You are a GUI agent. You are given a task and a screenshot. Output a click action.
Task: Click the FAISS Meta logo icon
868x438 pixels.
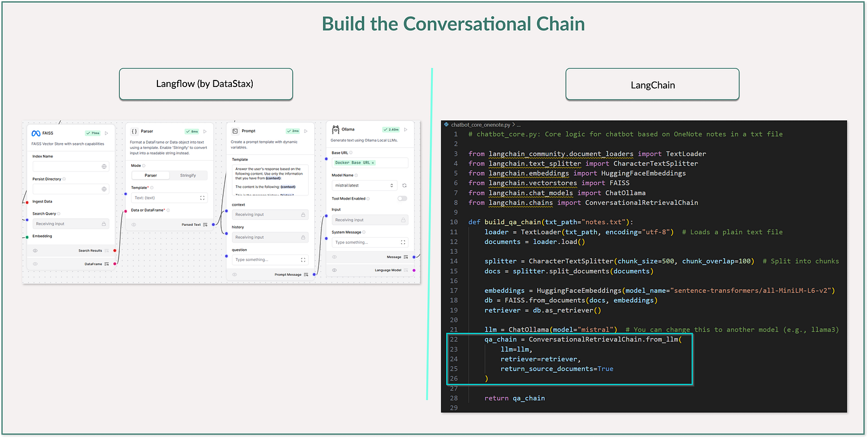[36, 133]
